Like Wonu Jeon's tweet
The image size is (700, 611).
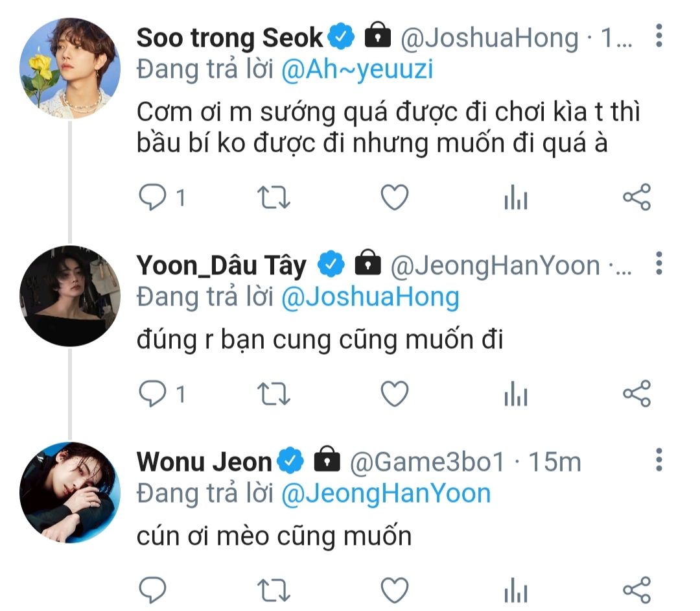(394, 590)
